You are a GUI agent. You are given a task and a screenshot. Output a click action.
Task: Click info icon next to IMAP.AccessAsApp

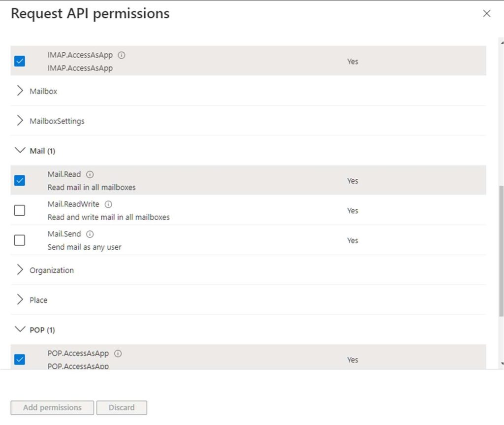click(x=122, y=55)
